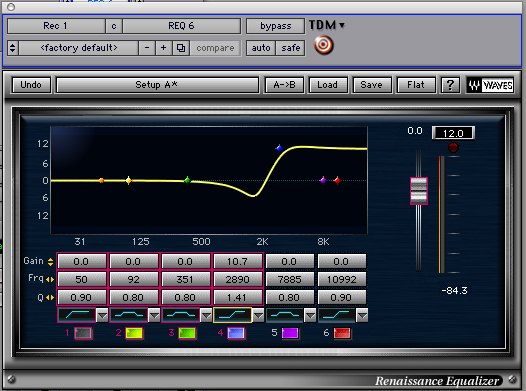This screenshot has height=391, width=526.
Task: Open the TDM format dropdown
Action: pos(327,25)
